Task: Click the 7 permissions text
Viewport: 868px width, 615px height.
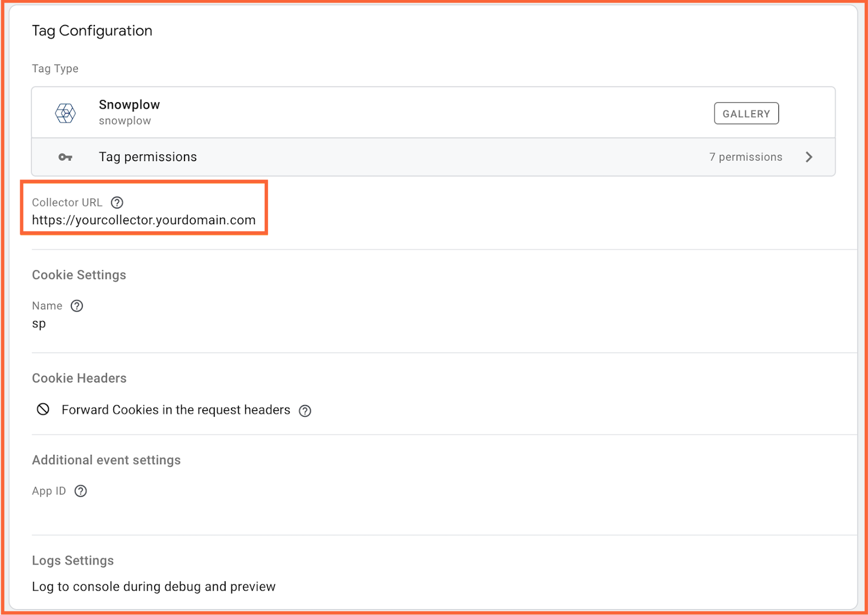Action: point(745,157)
